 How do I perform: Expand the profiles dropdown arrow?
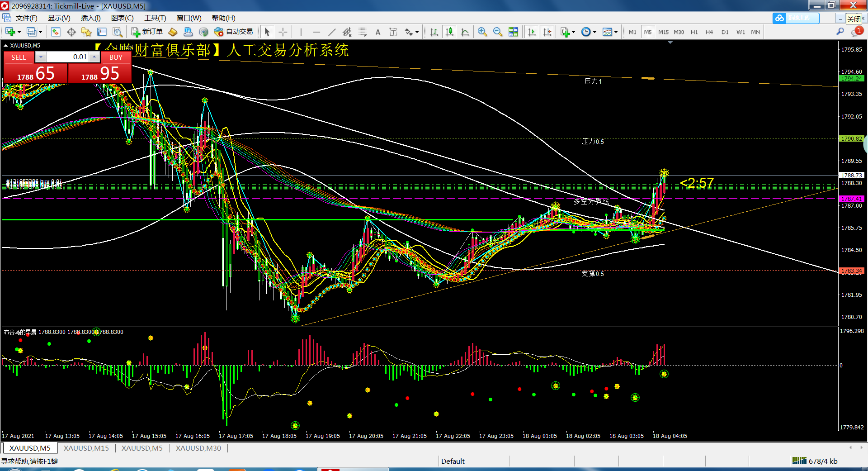(x=40, y=32)
